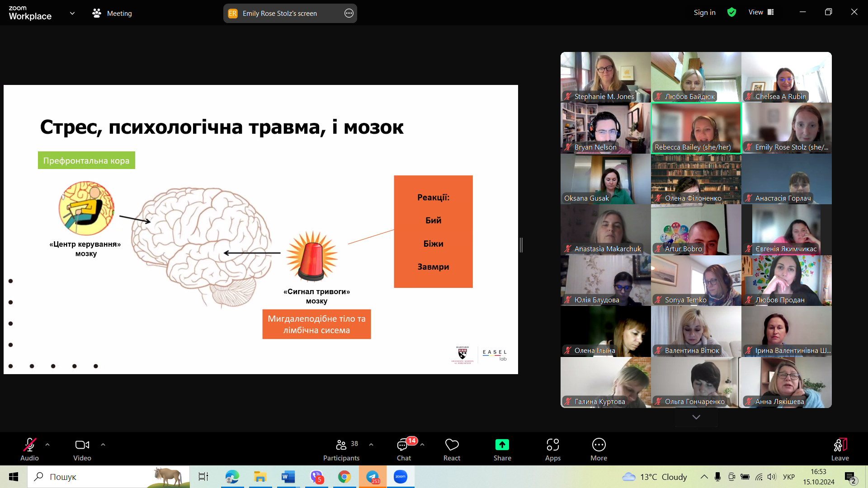The width and height of the screenshot is (868, 488).
Task: Grab the divider handle beside shared screen
Action: [521, 245]
